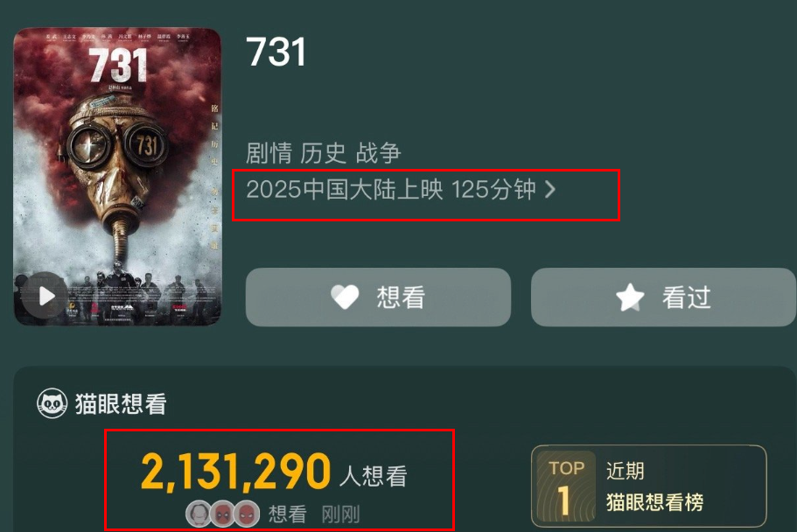
Task: Click the middle user avatar
Action: 222,514
